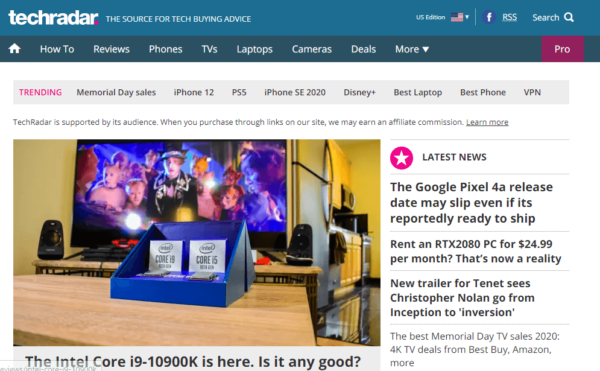Viewport: 600px width, 371px height.
Task: Read the Google Pixel 4a release date article
Action: pos(471,203)
